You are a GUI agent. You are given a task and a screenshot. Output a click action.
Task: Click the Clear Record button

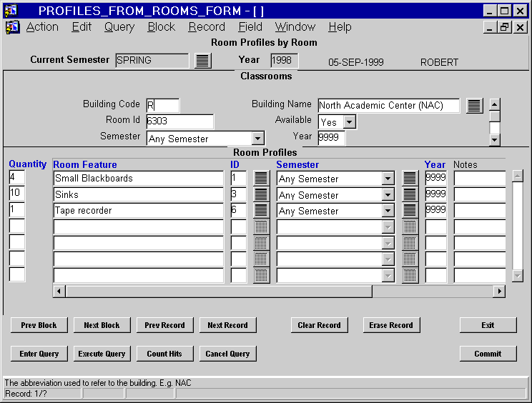(319, 325)
